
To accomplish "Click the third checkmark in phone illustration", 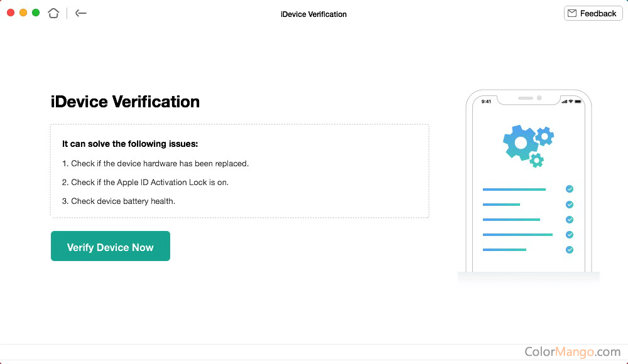I will (x=569, y=220).
